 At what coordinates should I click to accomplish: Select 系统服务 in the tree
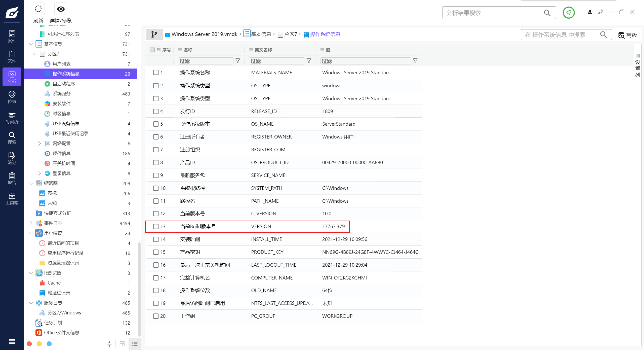pyautogui.click(x=61, y=94)
